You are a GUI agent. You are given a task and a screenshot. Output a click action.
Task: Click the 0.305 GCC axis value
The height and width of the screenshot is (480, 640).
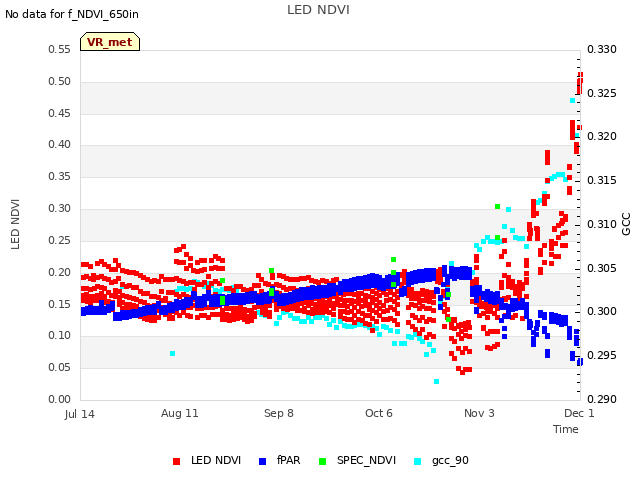[602, 268]
